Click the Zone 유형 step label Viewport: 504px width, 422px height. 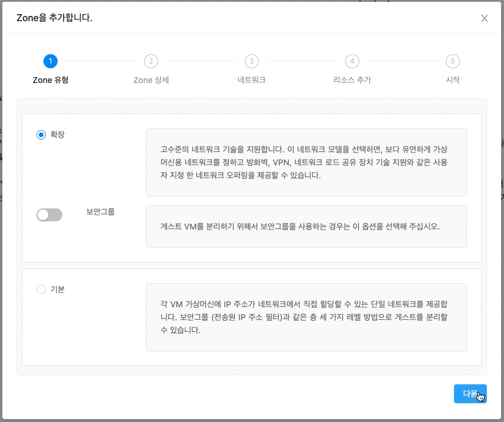click(x=51, y=80)
